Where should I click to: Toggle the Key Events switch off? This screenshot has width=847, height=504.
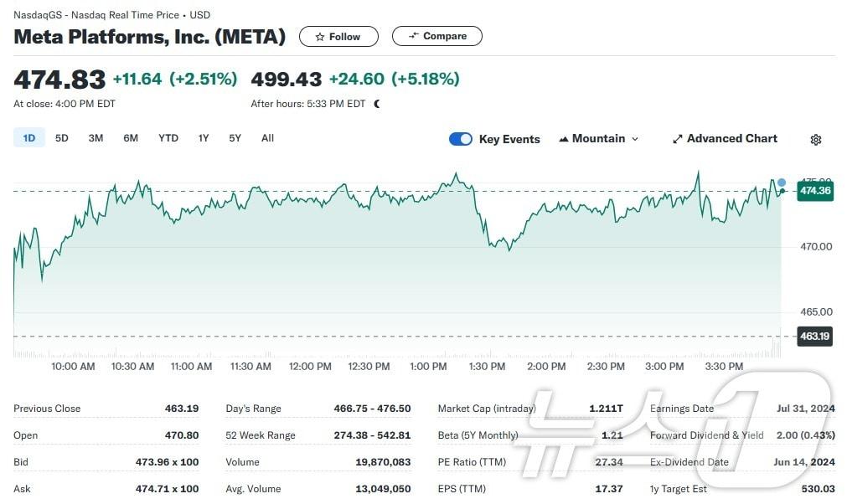tap(461, 139)
